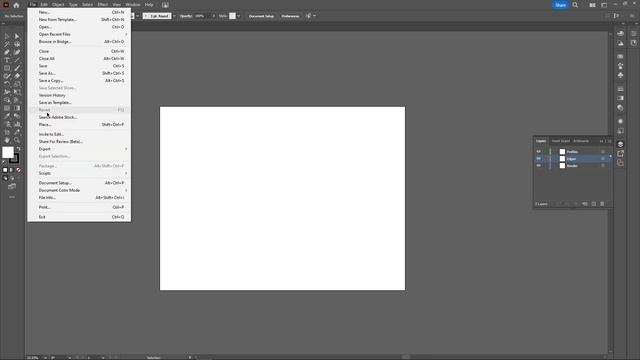Click Delete Selection trash icon in Layers panel

(602, 204)
